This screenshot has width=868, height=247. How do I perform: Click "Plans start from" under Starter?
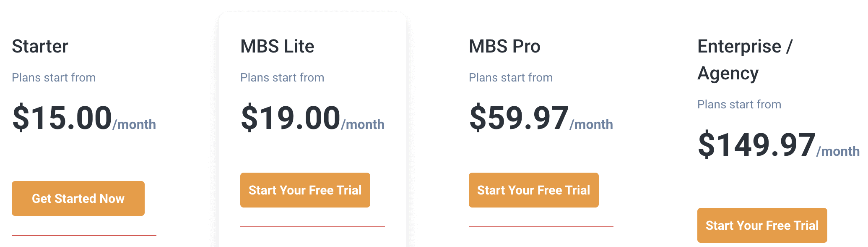54,77
